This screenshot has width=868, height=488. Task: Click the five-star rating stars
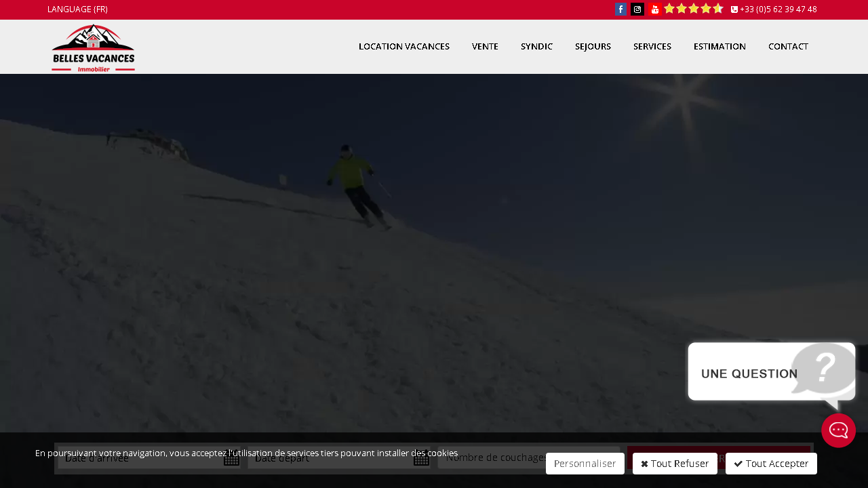point(694,9)
